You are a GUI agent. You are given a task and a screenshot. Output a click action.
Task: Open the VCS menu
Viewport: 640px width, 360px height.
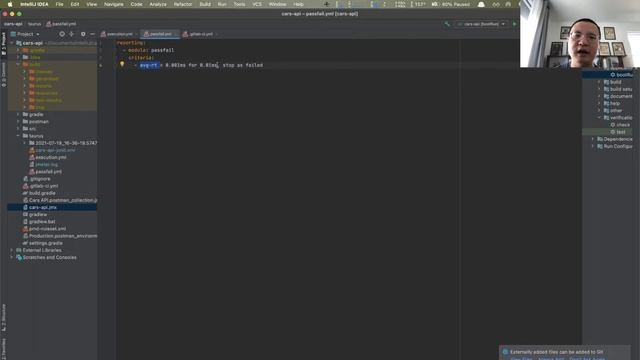(x=257, y=4)
